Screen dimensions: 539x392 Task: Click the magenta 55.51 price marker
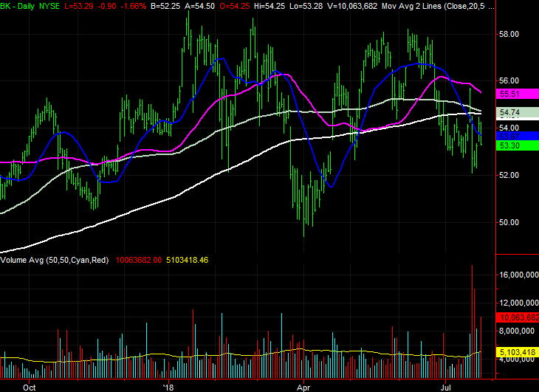point(518,94)
